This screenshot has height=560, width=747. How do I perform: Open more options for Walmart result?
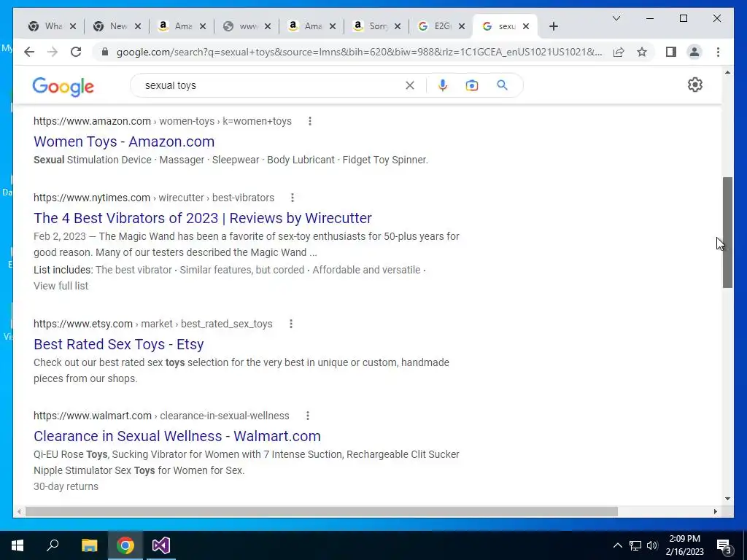tap(307, 416)
